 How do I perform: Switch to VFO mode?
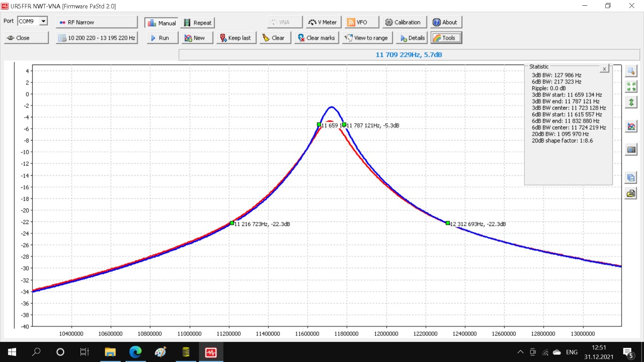pyautogui.click(x=361, y=22)
